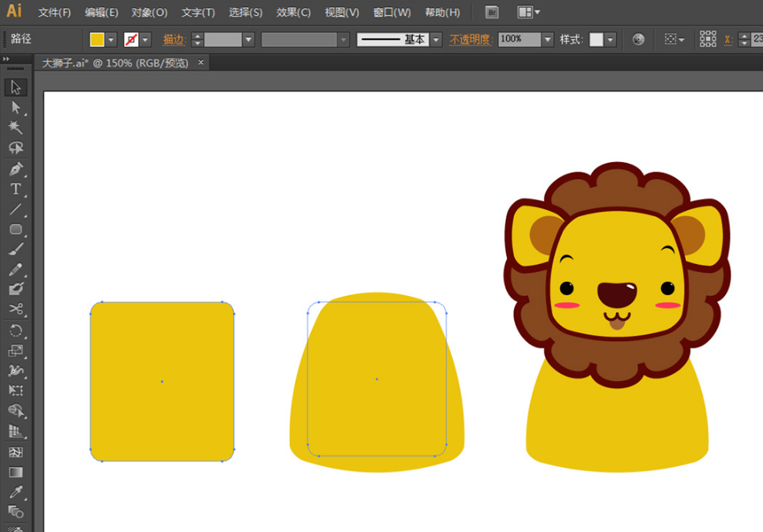Click the 不透明度 opacity link
Screen dimensions: 763x532
click(x=470, y=39)
